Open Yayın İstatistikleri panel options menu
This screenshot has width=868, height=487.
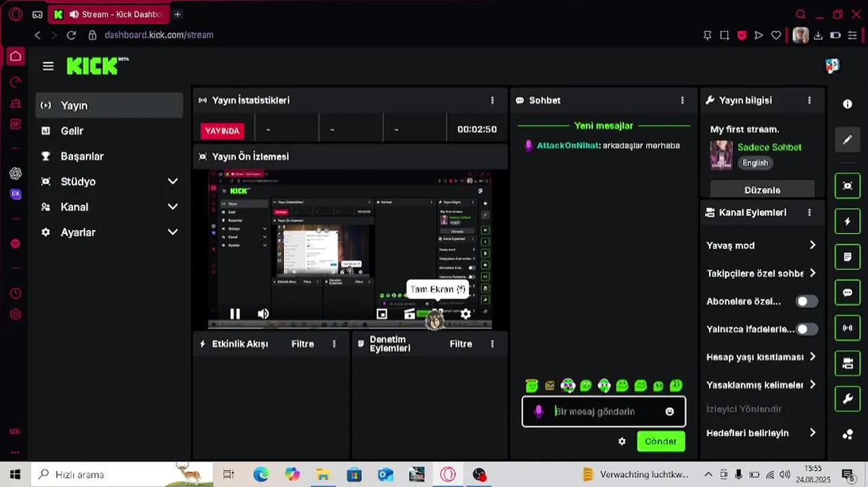point(492,100)
